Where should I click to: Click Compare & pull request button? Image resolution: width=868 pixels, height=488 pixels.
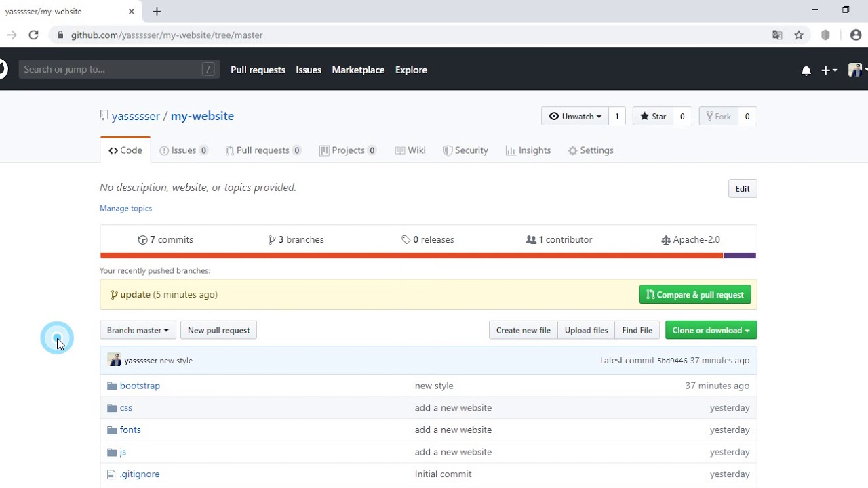click(x=695, y=294)
